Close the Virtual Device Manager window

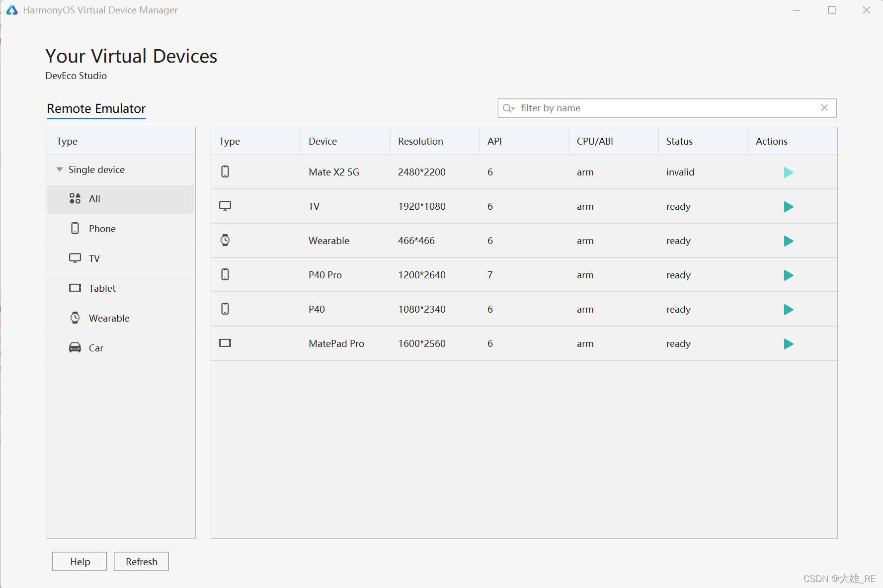(867, 10)
